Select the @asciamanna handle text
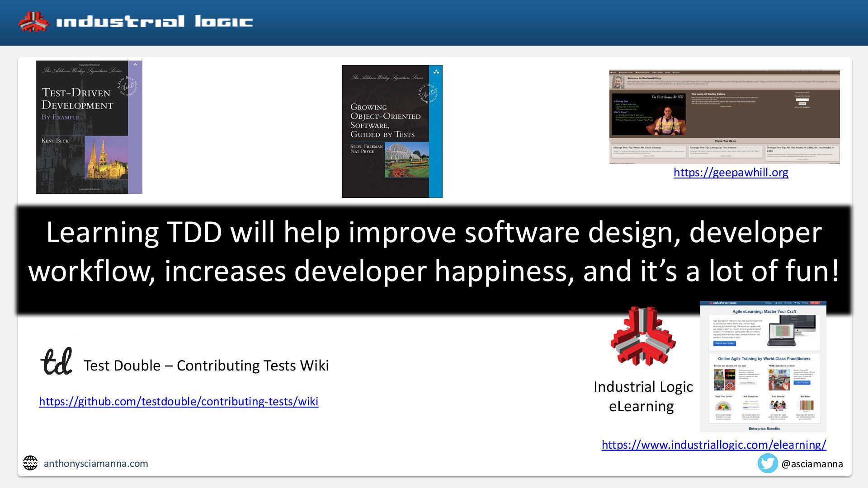This screenshot has width=868, height=488. coord(812,464)
